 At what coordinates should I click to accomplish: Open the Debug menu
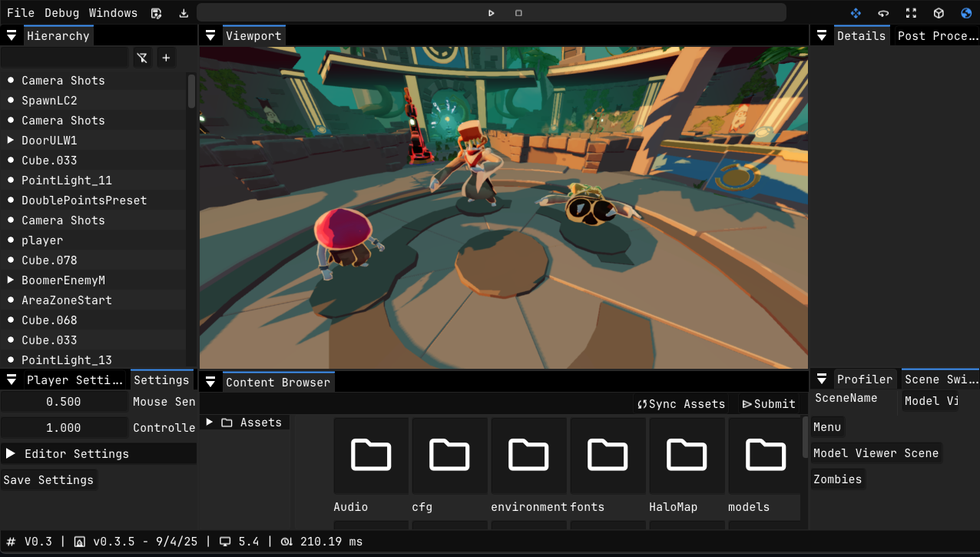tap(61, 13)
